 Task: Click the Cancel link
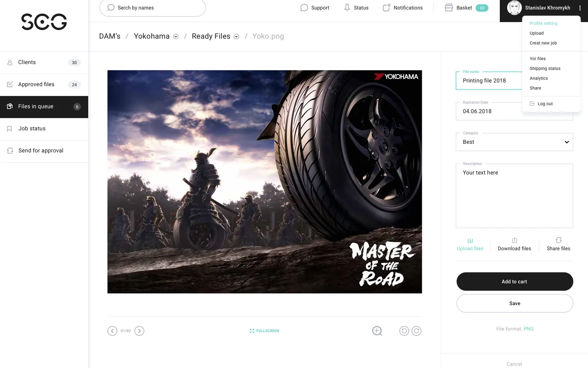tap(514, 364)
